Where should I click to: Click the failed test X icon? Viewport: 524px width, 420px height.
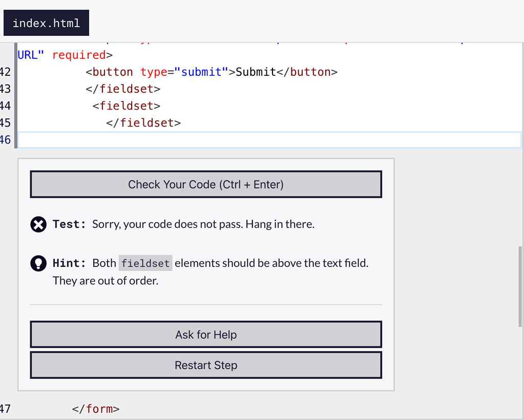[x=38, y=224]
